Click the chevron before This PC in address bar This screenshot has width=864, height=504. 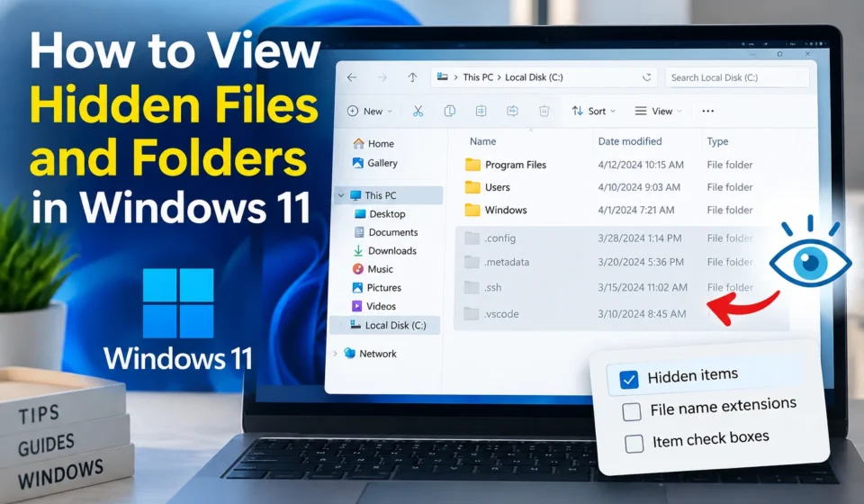click(455, 77)
